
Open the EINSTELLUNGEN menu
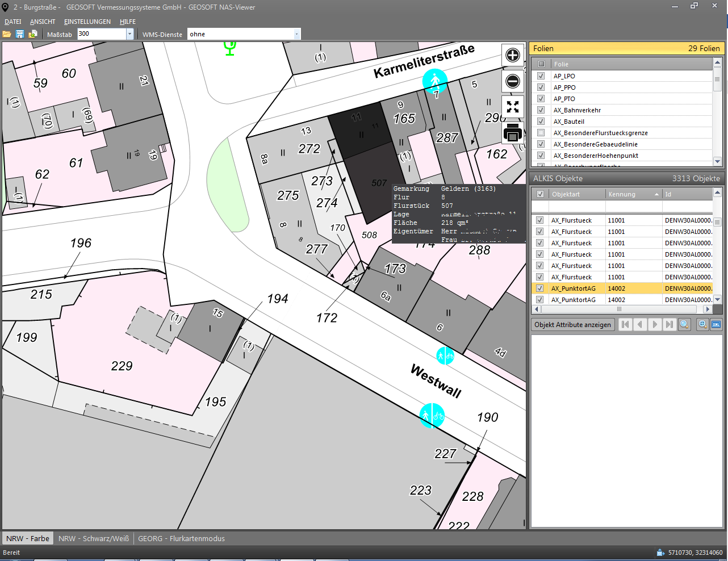87,22
